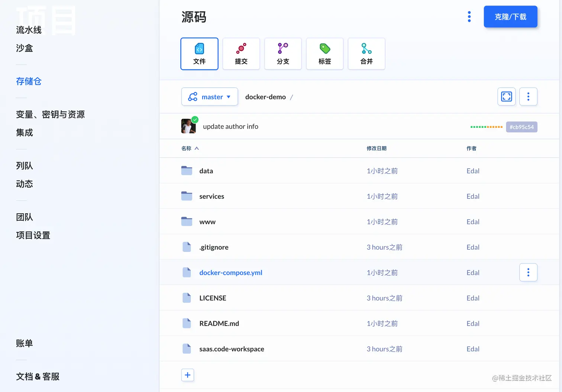Open the services folder
The image size is (562, 392).
[x=211, y=196]
